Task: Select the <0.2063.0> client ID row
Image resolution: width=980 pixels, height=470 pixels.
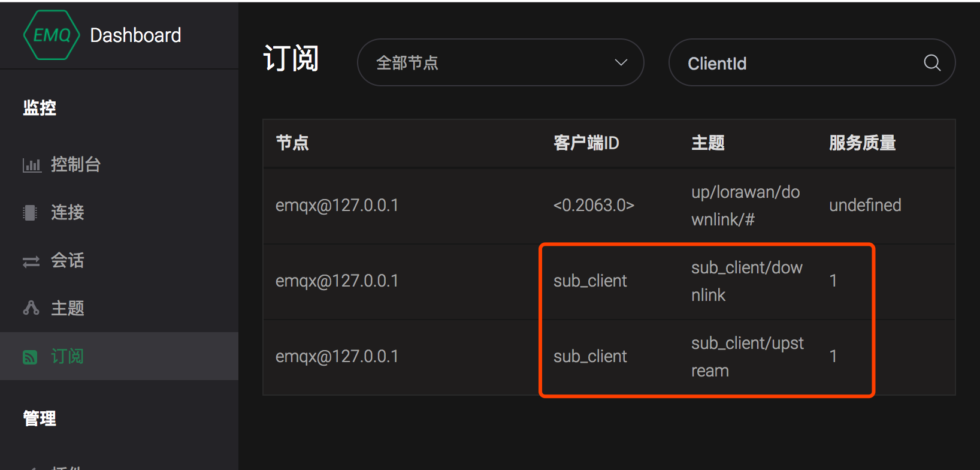Action: [594, 204]
